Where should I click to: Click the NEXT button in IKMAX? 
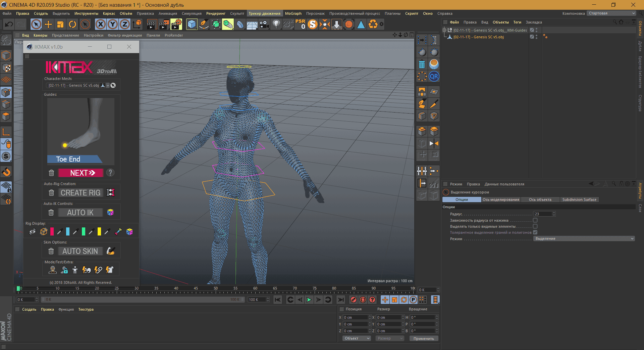pos(81,173)
